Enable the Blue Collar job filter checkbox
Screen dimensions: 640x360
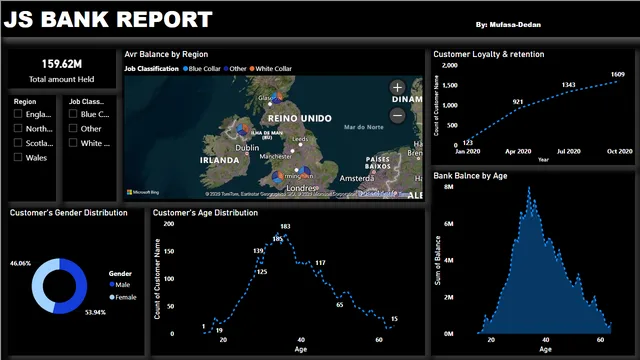pos(73,113)
